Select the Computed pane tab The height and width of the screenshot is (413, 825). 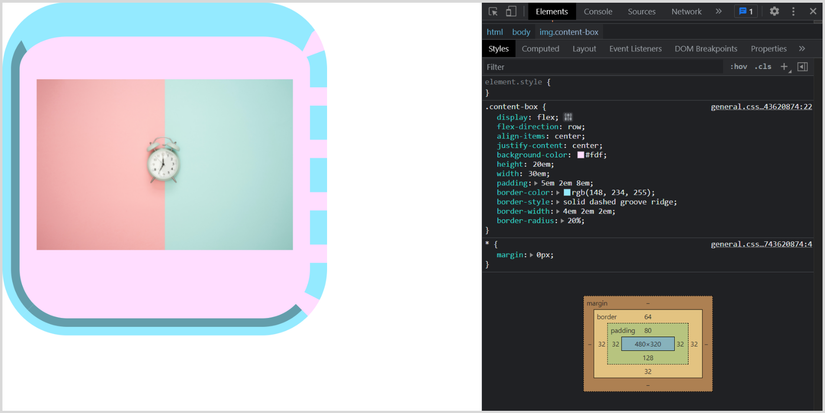(x=540, y=48)
